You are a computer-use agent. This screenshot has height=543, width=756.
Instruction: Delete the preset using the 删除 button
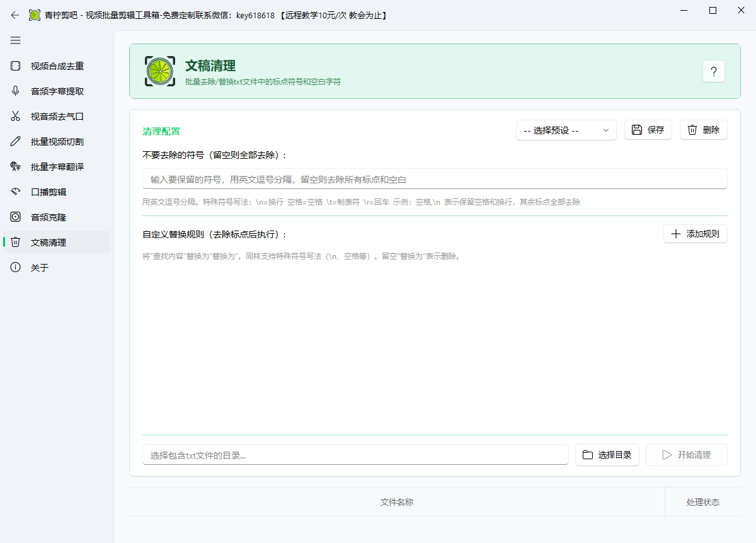[703, 130]
